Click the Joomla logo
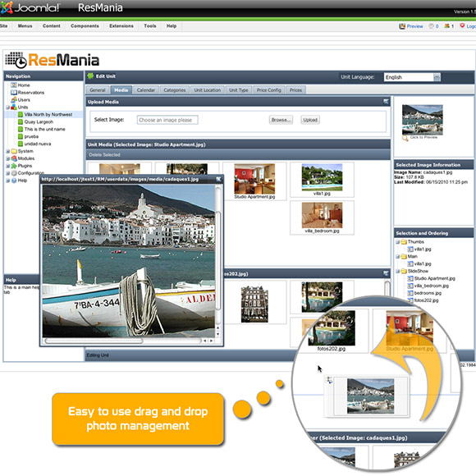 [x=30, y=7]
